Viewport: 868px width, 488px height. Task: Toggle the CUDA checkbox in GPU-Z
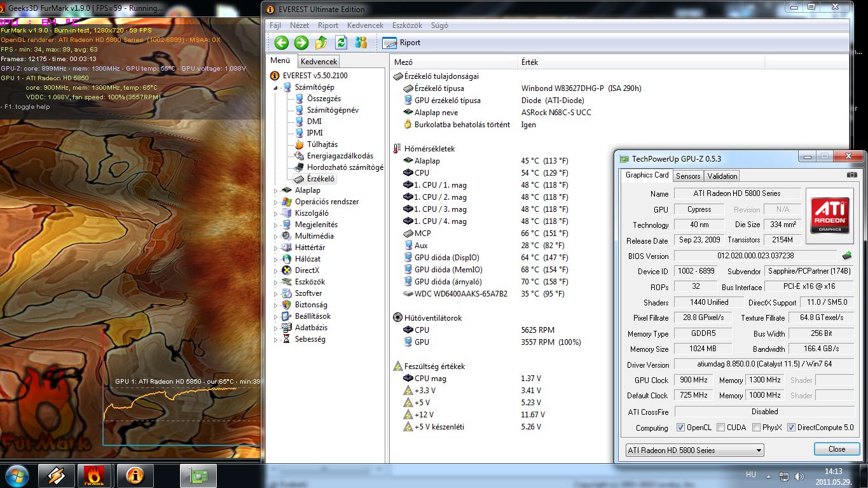721,428
